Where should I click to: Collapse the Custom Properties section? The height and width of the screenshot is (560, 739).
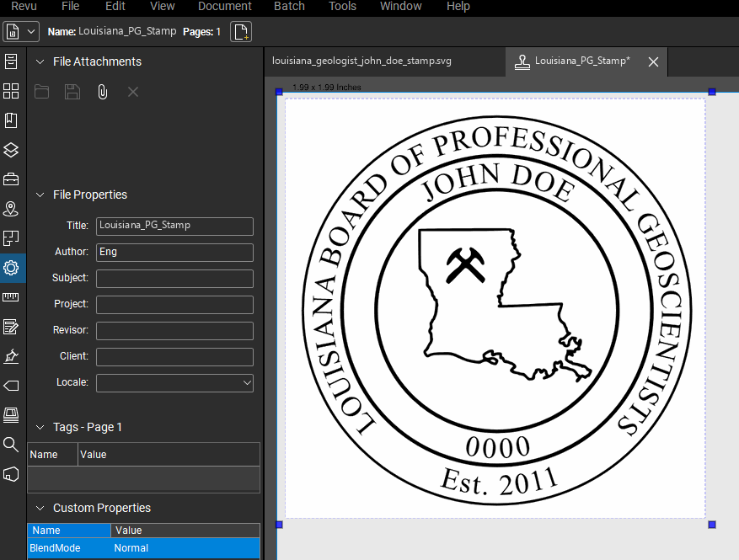(x=40, y=508)
